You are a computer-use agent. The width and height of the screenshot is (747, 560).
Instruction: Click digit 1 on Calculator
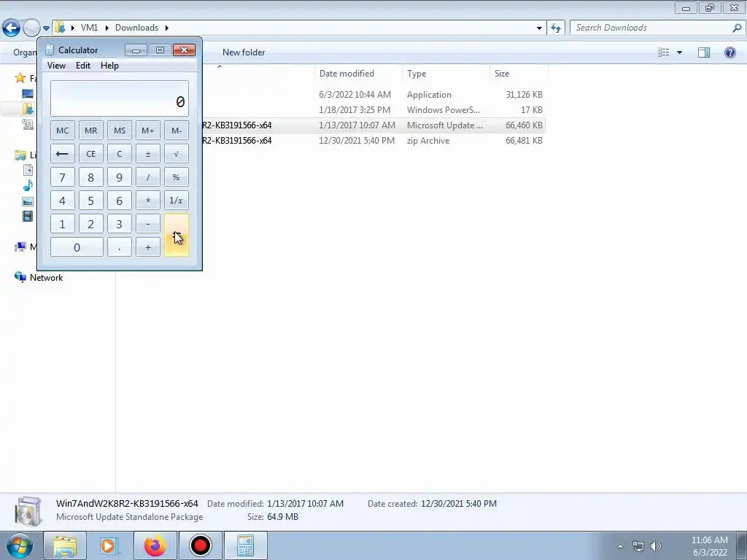click(x=63, y=224)
